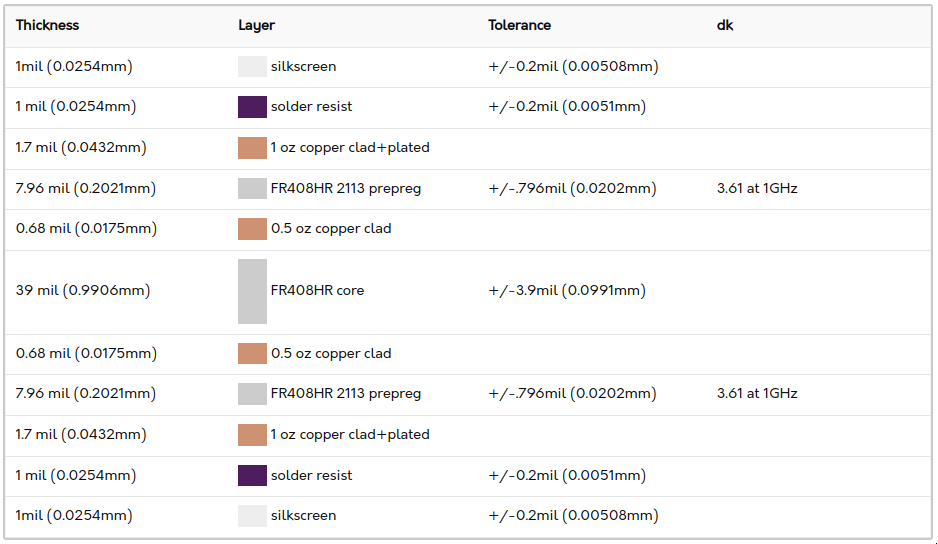
Task: Click the FR408HR core layer label
Action: pyautogui.click(x=317, y=290)
